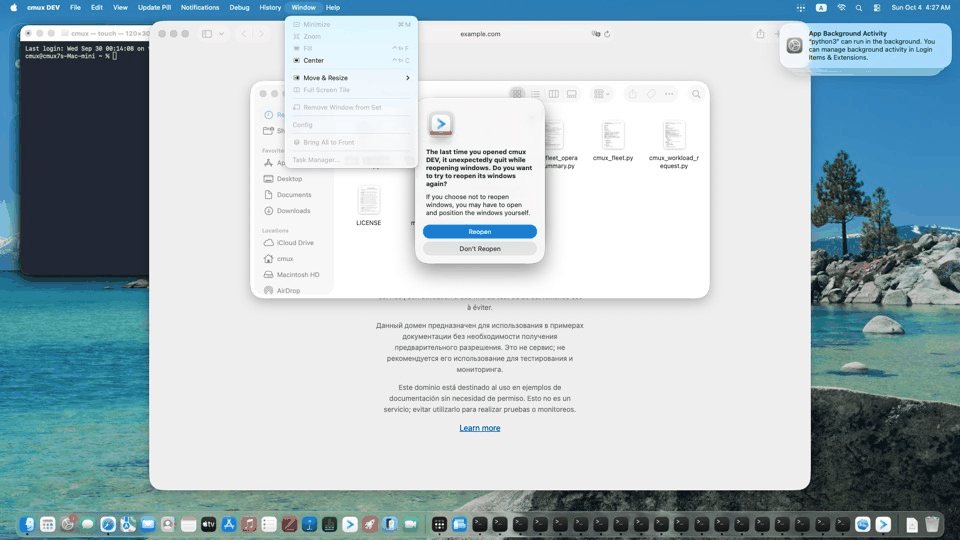Switch Finder to column view
The width and height of the screenshot is (960, 540).
pyautogui.click(x=553, y=94)
